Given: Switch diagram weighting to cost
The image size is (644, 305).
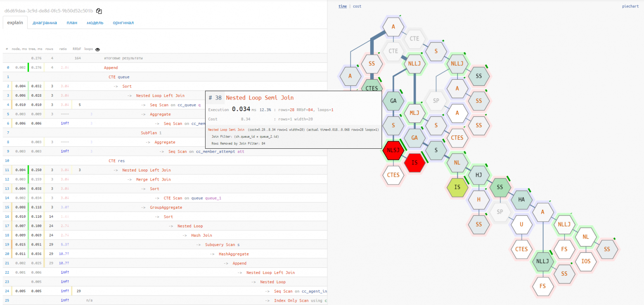Looking at the screenshot, I should pyautogui.click(x=357, y=7).
